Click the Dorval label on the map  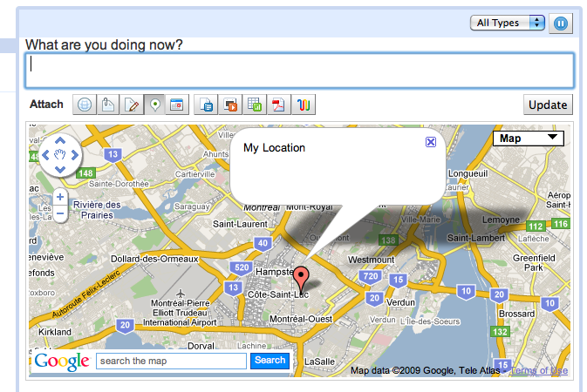[x=201, y=346]
